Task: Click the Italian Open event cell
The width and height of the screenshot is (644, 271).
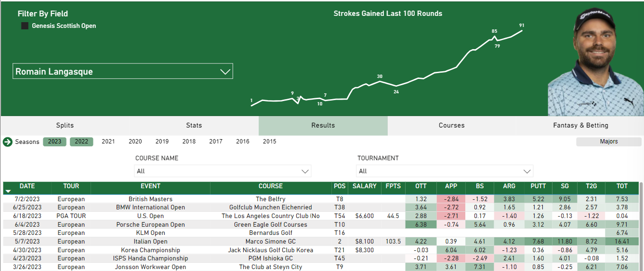Action: [x=150, y=242]
